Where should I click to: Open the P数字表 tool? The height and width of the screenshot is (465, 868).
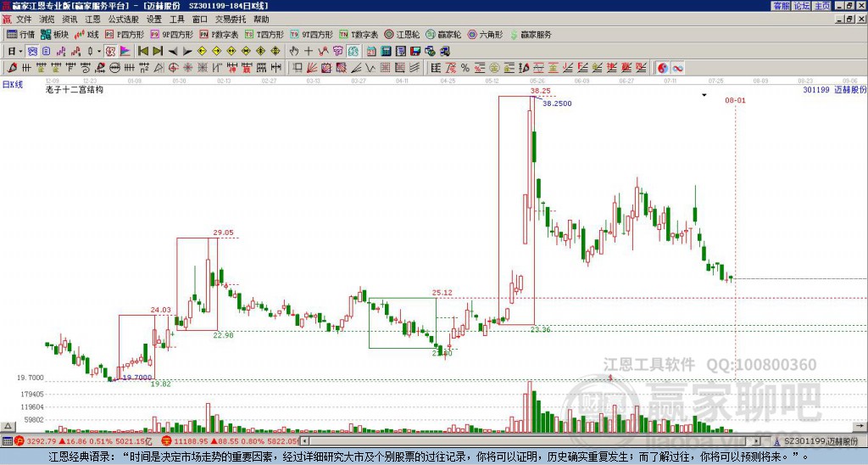point(220,34)
